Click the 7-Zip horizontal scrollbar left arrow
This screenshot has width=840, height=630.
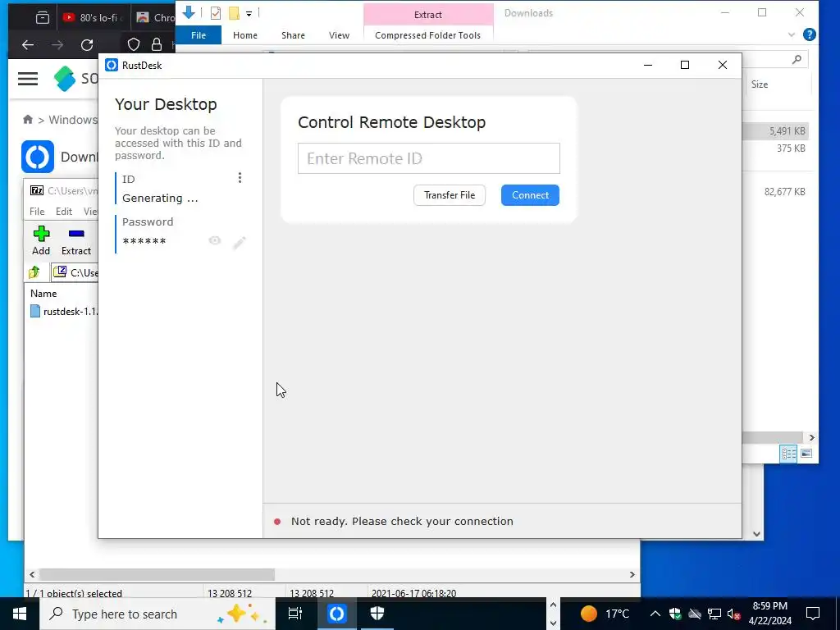tap(32, 575)
